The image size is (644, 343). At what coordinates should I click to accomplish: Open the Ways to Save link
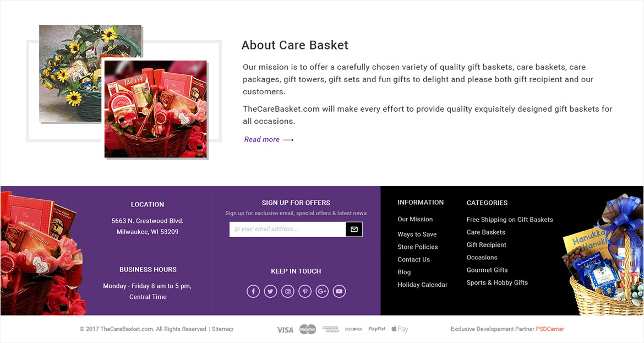click(417, 234)
